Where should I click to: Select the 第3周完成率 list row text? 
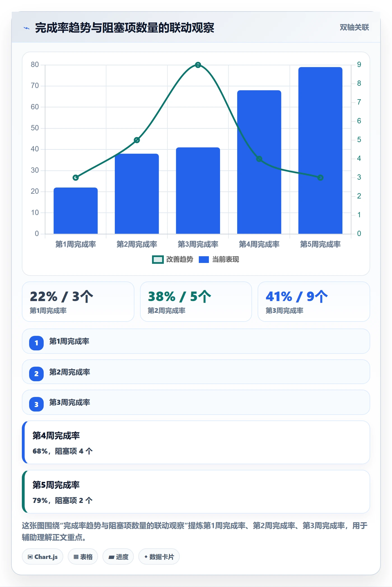(x=70, y=402)
